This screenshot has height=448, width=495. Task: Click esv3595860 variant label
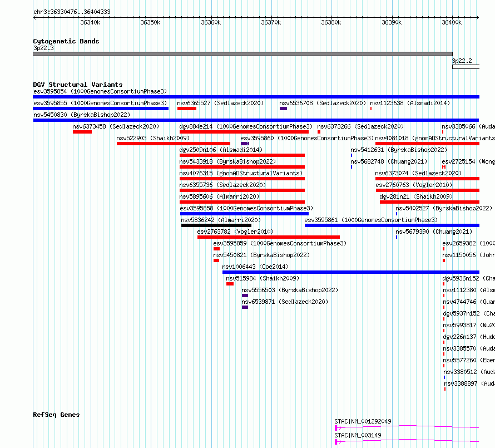pos(307,139)
